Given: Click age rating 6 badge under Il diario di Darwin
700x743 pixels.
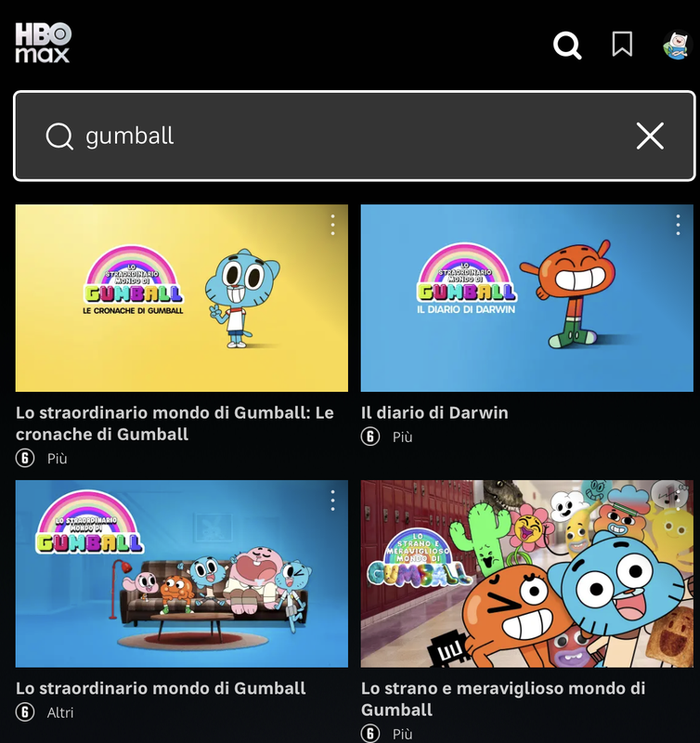Looking at the screenshot, I should point(370,437).
